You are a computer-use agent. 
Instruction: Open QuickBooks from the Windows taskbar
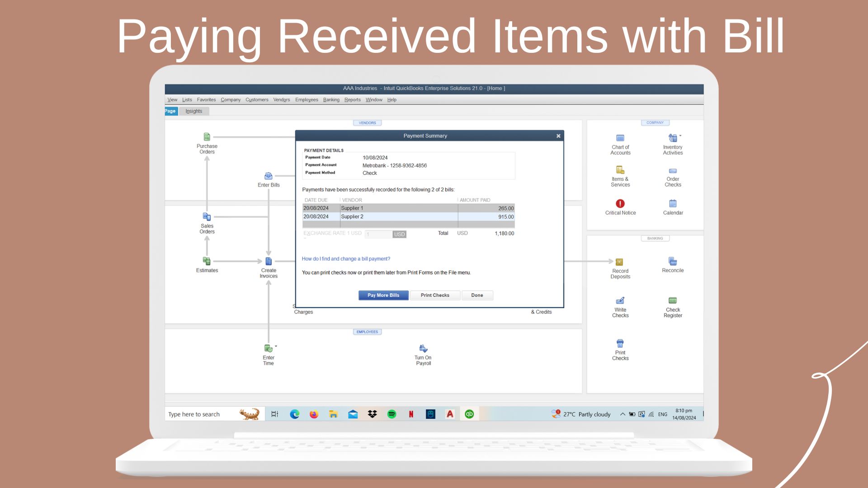[469, 414]
